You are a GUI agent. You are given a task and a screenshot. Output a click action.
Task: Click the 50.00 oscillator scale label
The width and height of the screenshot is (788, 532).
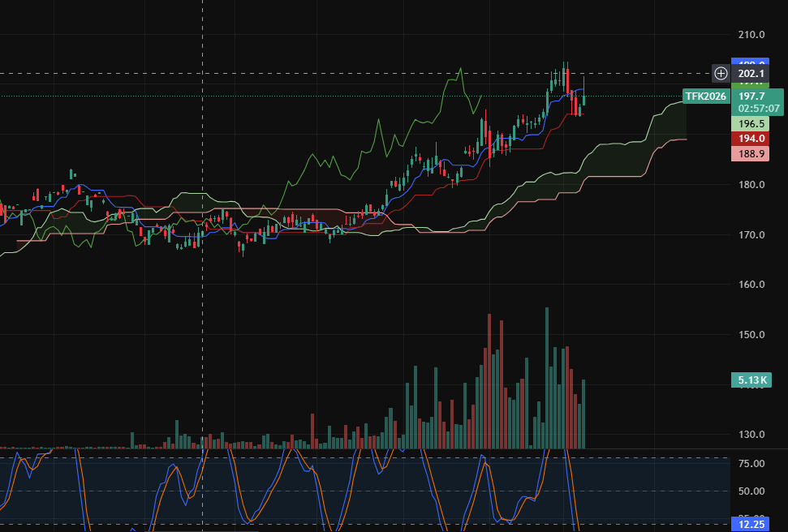(752, 491)
